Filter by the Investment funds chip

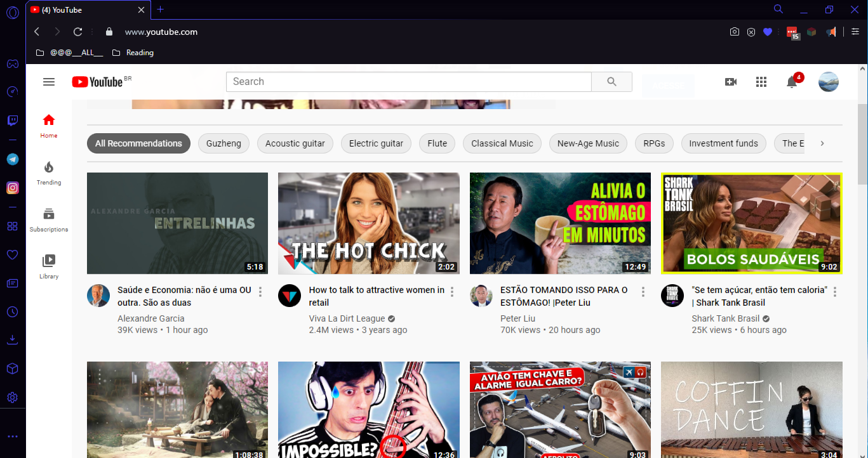[x=724, y=143]
